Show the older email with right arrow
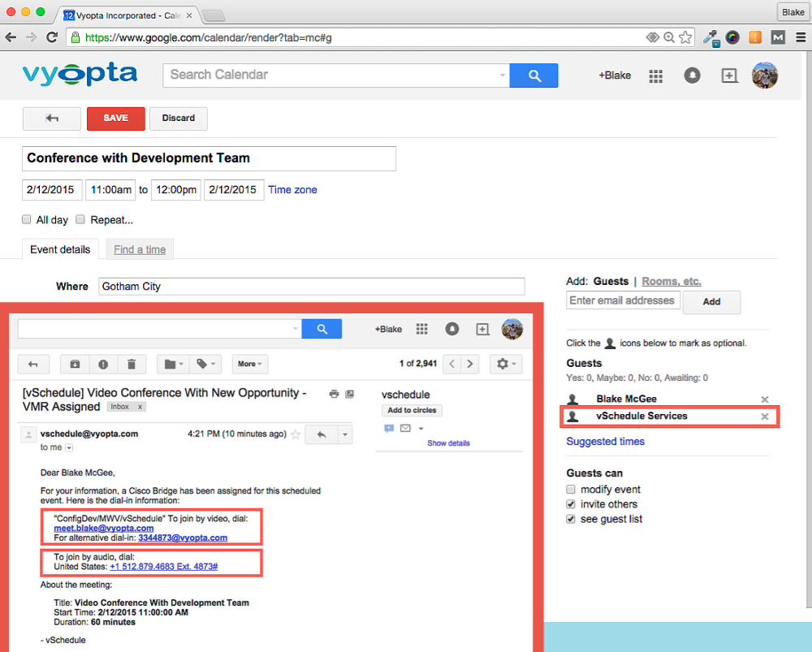This screenshot has height=652, width=812. point(469,364)
